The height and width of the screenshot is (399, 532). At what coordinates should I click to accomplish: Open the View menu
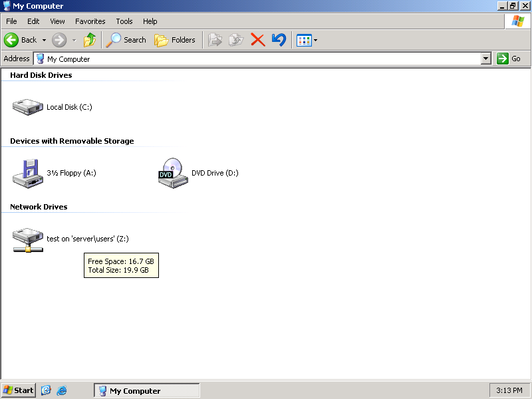[57, 21]
